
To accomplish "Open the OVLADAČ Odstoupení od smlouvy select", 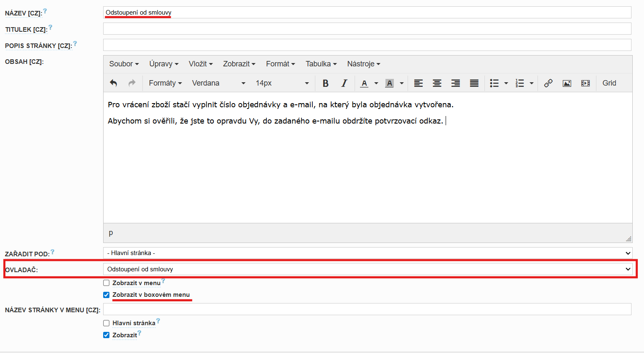I will click(x=368, y=269).
